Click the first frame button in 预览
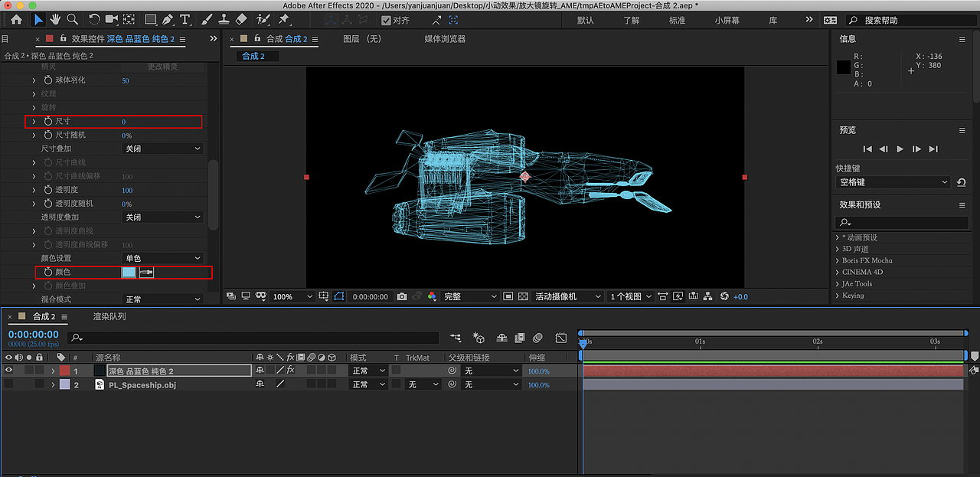 [x=867, y=149]
